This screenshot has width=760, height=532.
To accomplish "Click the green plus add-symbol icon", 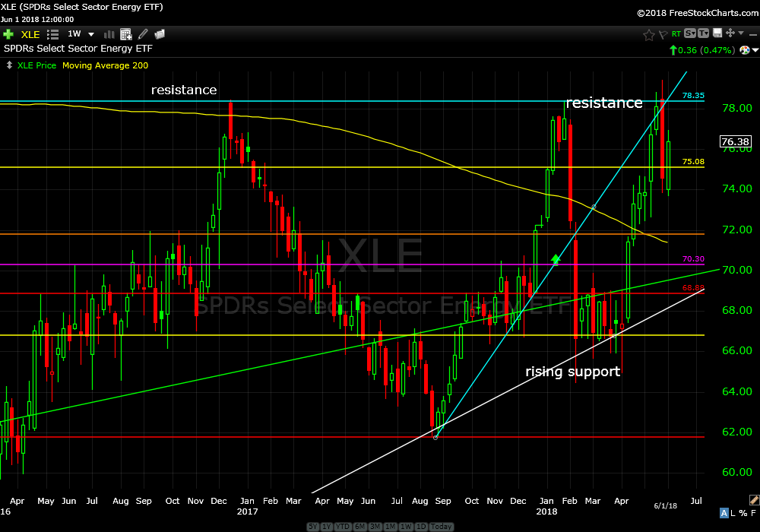I will point(8,34).
